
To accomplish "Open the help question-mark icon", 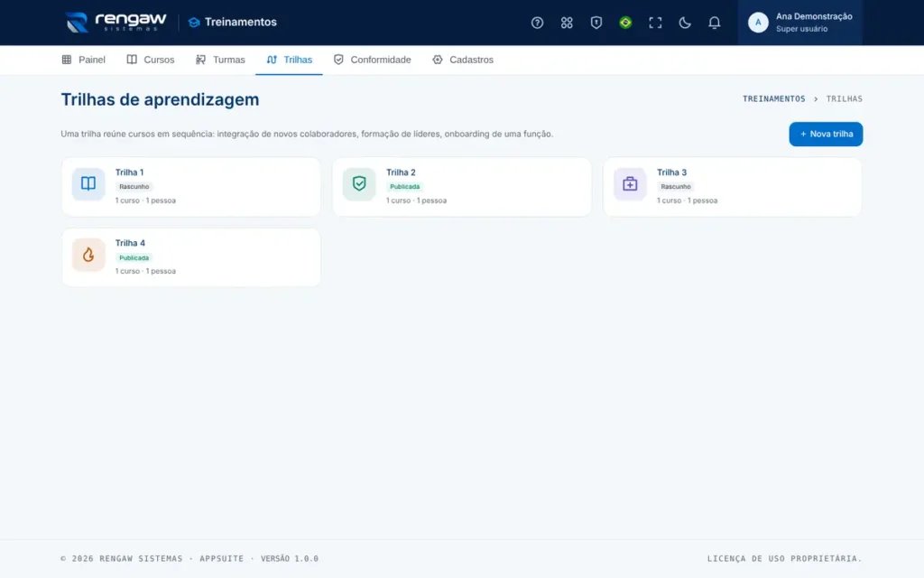I will 537,23.
